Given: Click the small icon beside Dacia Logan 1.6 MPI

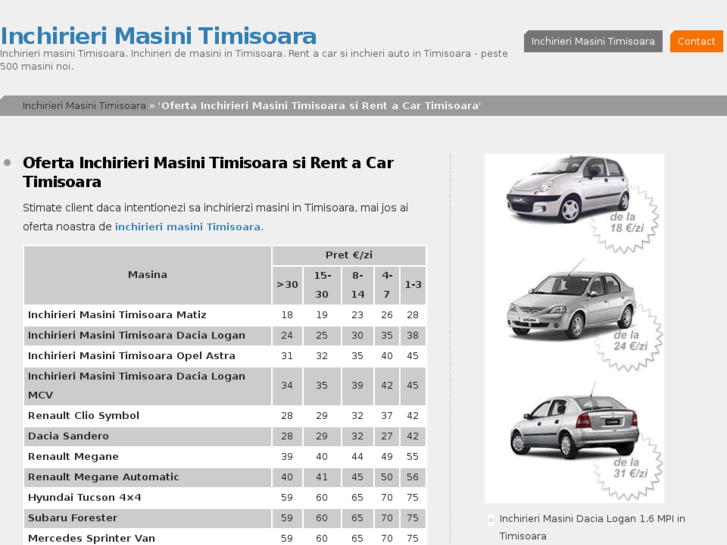Looking at the screenshot, I should click(x=491, y=519).
